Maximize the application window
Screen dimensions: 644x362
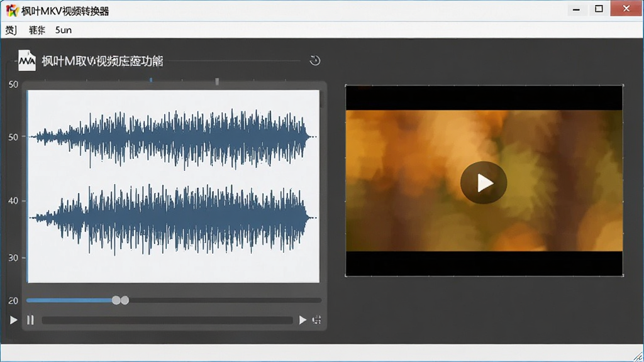point(599,9)
